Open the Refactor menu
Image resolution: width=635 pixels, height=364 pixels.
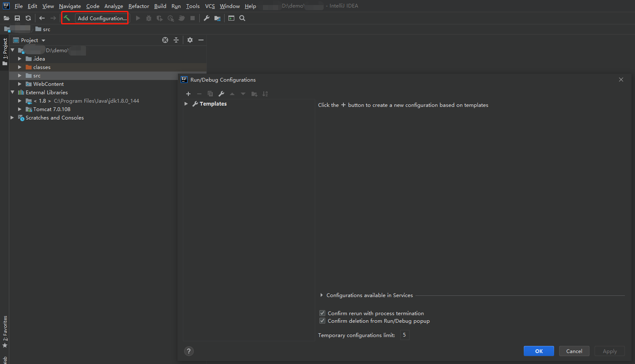click(x=139, y=6)
